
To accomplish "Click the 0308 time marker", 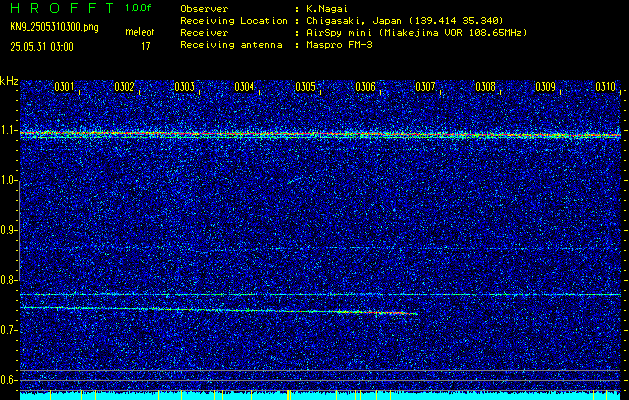I will (x=485, y=87).
